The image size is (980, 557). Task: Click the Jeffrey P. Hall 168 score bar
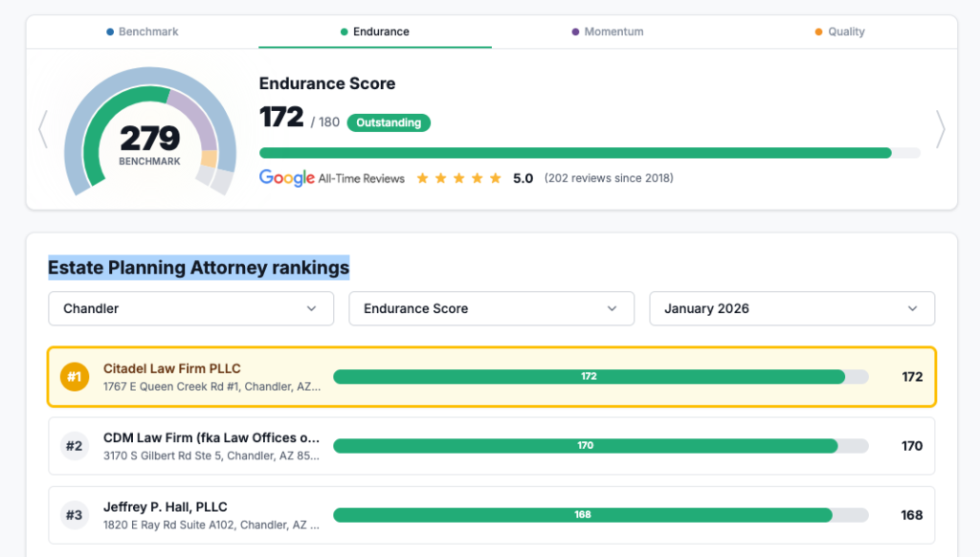coord(601,515)
